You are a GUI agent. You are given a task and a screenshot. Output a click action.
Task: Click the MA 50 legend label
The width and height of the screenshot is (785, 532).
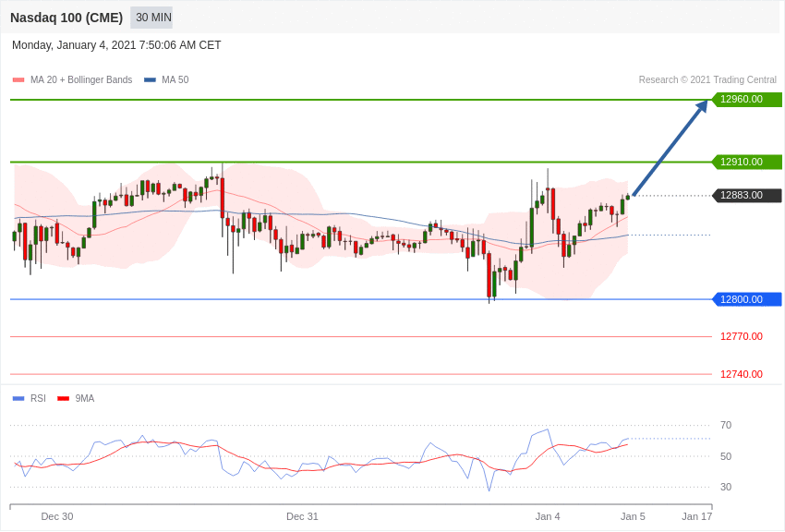point(175,80)
